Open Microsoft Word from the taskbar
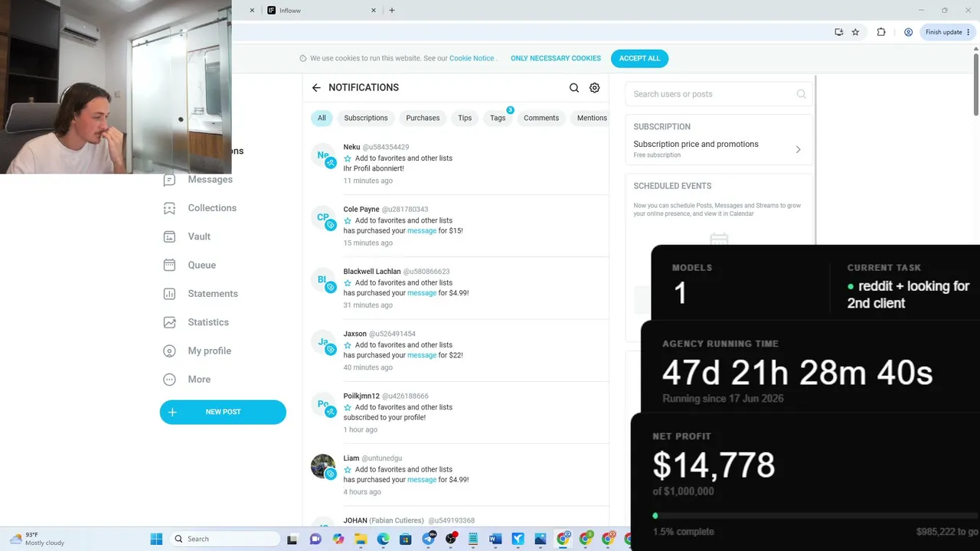 tap(495, 539)
